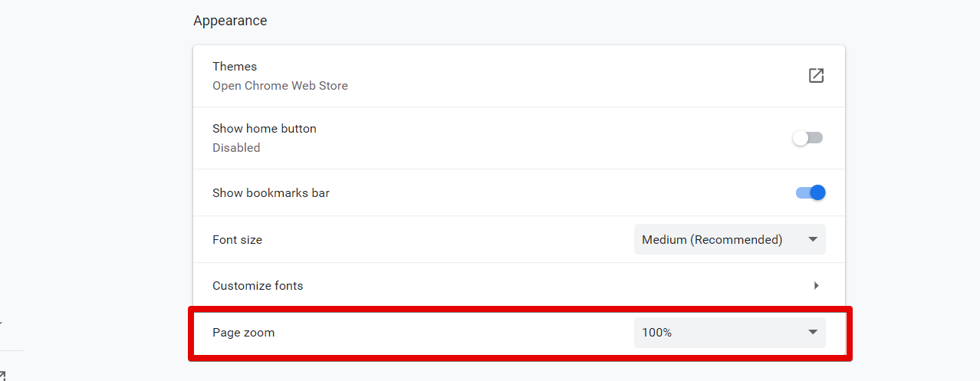Click the Disabled status text
This screenshot has width=980, height=381.
[236, 148]
